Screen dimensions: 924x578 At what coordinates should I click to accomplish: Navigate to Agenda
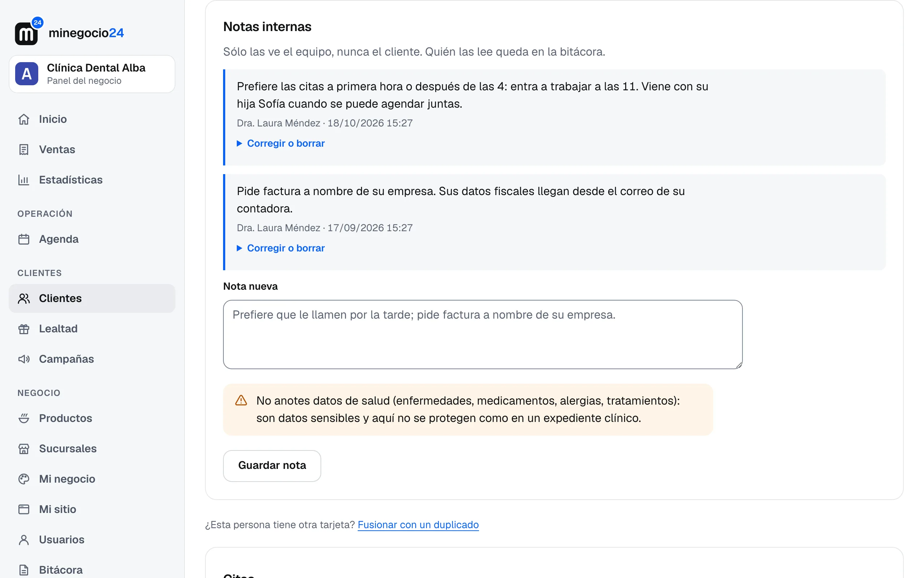coord(92,239)
